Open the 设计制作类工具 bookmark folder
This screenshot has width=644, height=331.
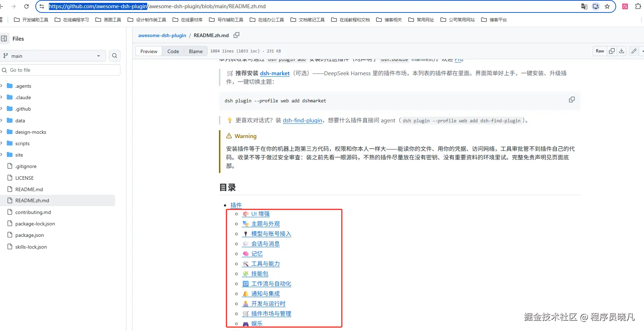point(147,20)
